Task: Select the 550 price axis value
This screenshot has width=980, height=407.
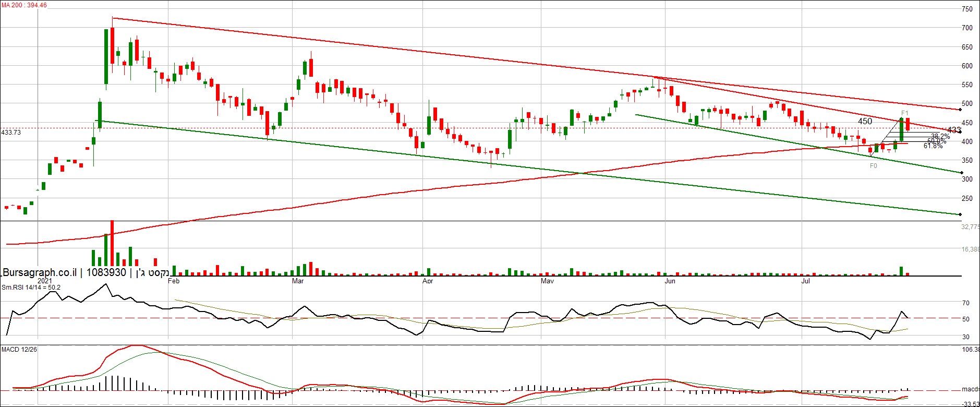Action: pos(967,85)
